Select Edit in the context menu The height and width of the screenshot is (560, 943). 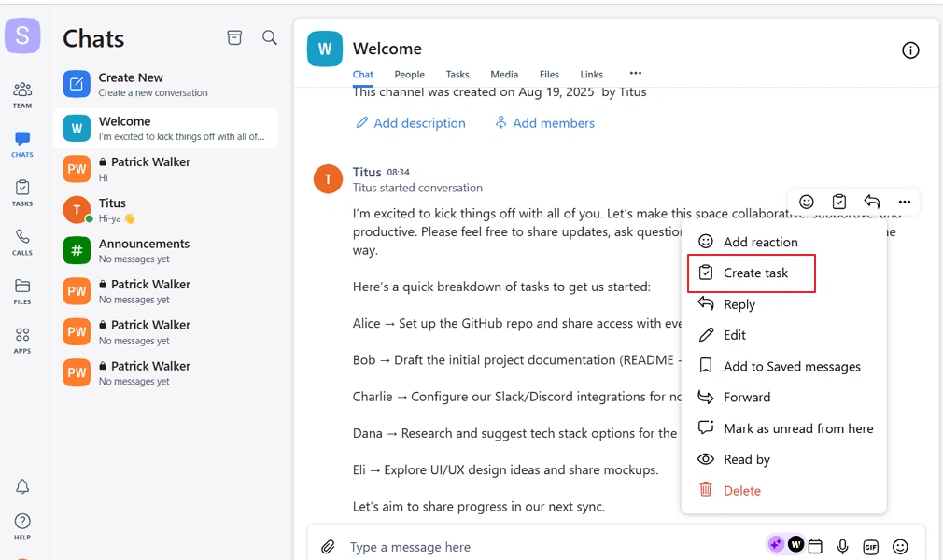tap(783, 335)
